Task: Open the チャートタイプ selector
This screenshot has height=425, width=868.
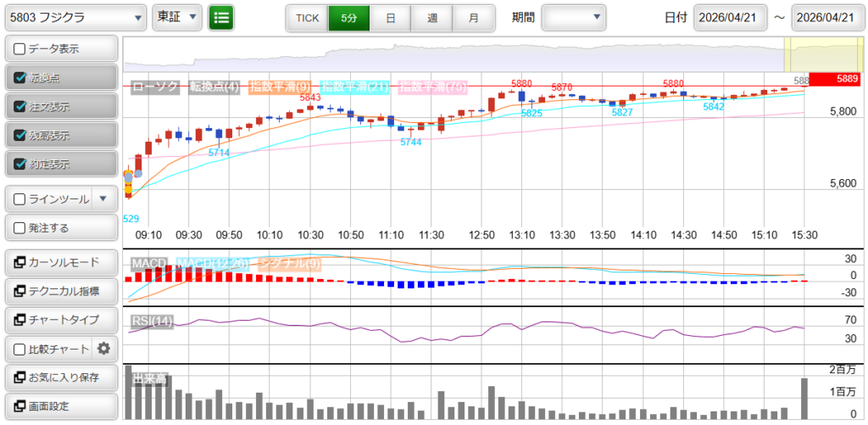Action: (x=60, y=320)
